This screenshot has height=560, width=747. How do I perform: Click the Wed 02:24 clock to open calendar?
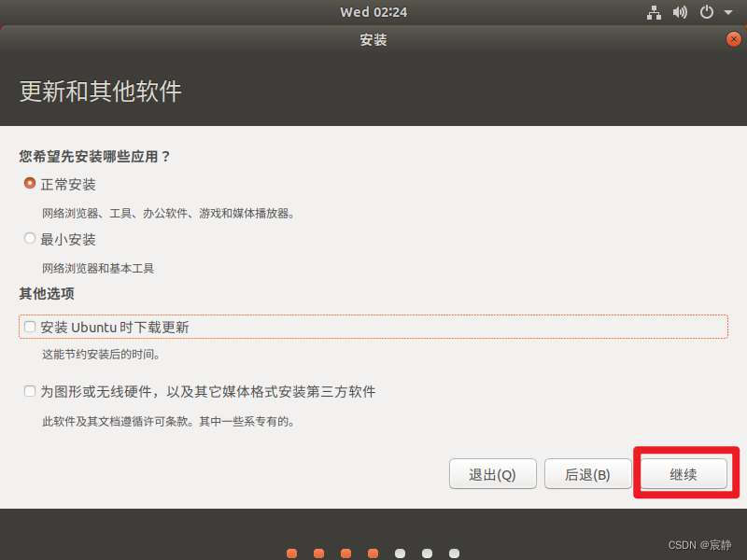[x=373, y=12]
